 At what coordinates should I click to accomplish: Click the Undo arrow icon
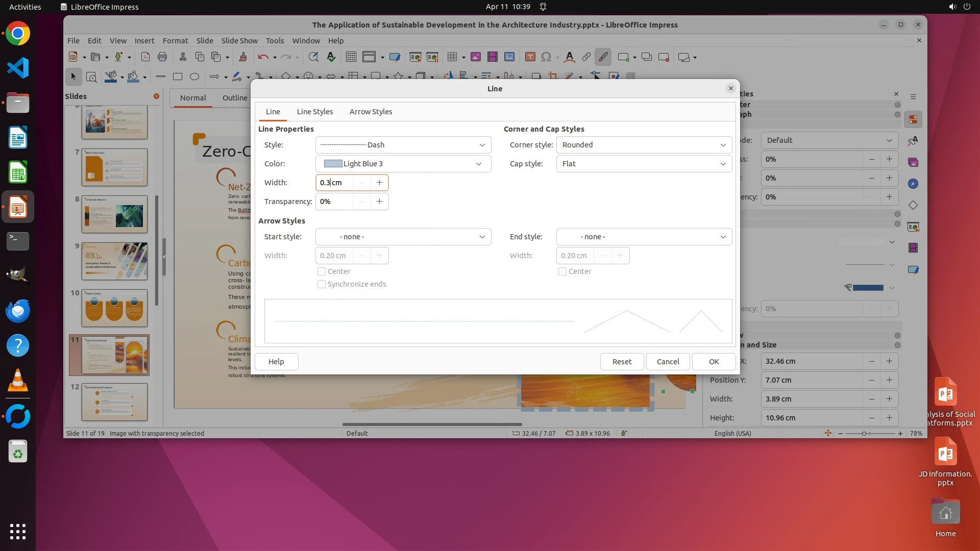point(263,57)
